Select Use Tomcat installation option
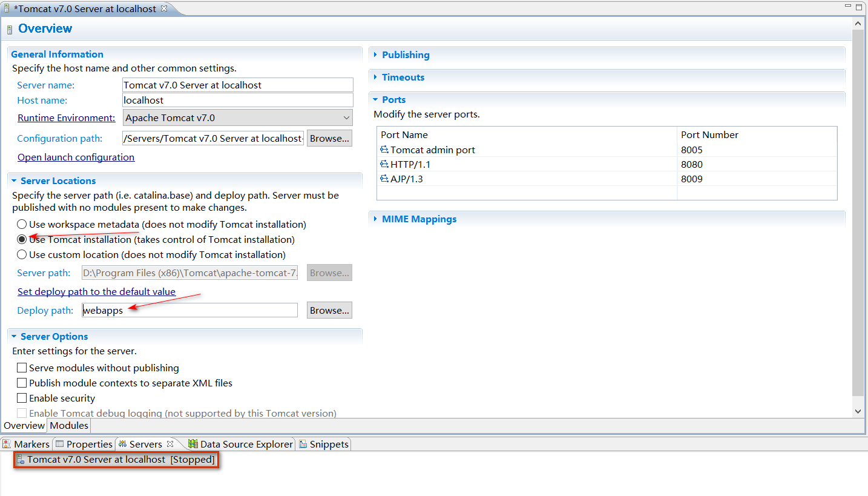 pyautogui.click(x=22, y=239)
